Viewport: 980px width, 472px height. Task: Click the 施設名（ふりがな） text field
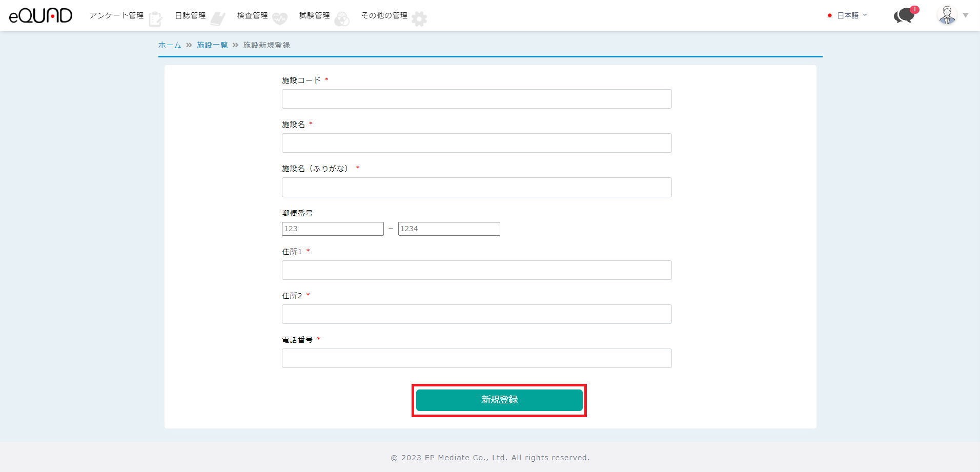pos(476,187)
